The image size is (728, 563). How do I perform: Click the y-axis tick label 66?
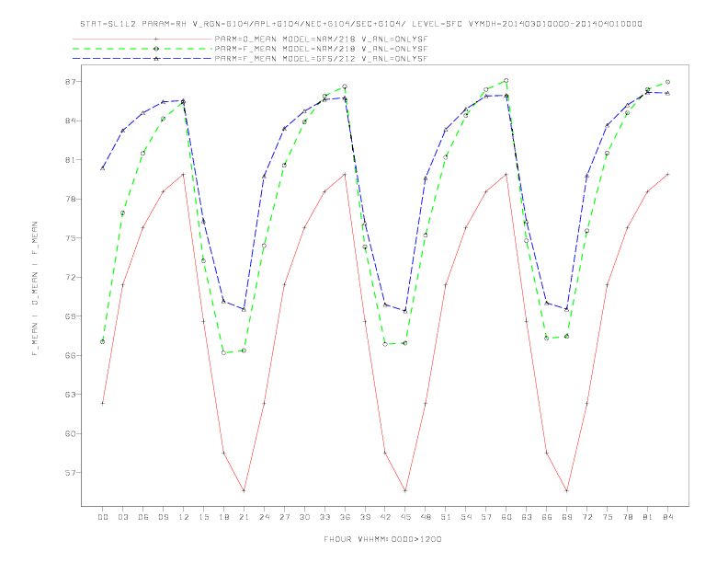tap(71, 355)
